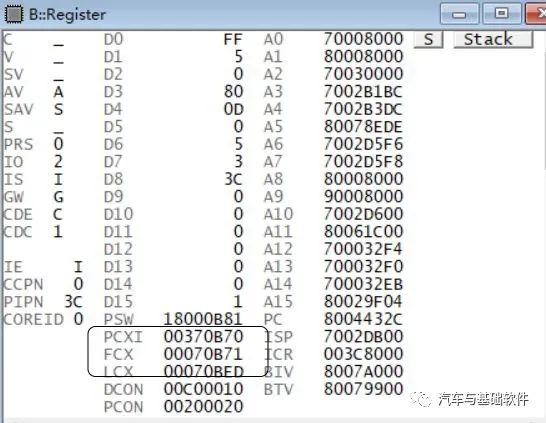Viewport: 546px width, 423px height.
Task: Open the Stack view button
Action: coord(493,39)
